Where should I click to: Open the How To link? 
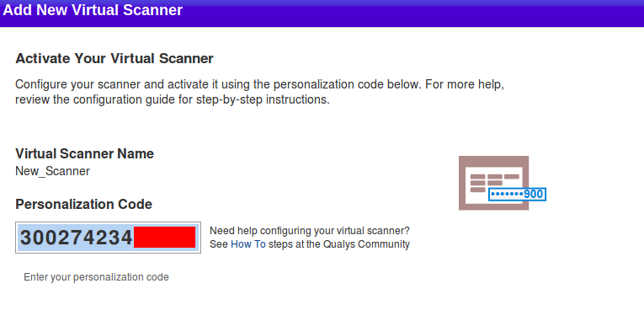coord(248,244)
